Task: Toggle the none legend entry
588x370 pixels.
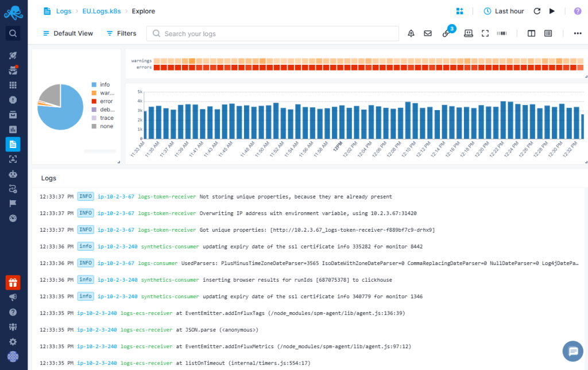Action: pyautogui.click(x=102, y=126)
